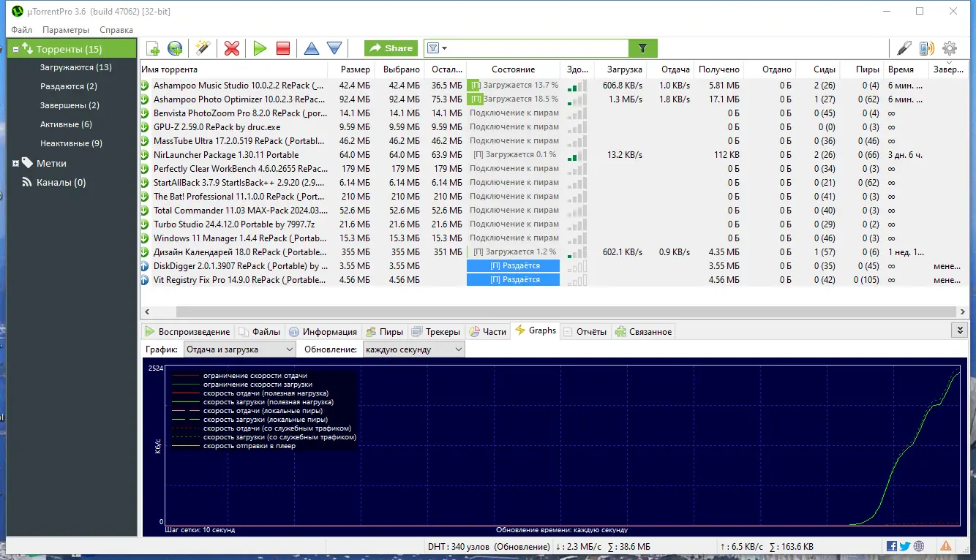
Task: Expand the Метки tree node
Action: [x=15, y=163]
